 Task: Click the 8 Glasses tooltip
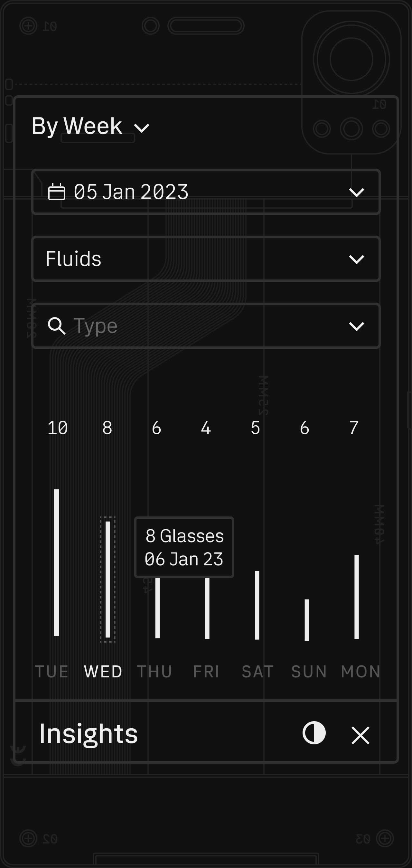184,547
